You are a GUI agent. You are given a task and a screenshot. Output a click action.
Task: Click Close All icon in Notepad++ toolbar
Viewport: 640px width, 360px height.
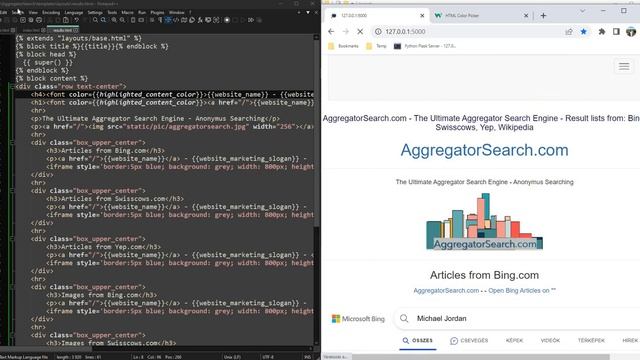coord(31,20)
